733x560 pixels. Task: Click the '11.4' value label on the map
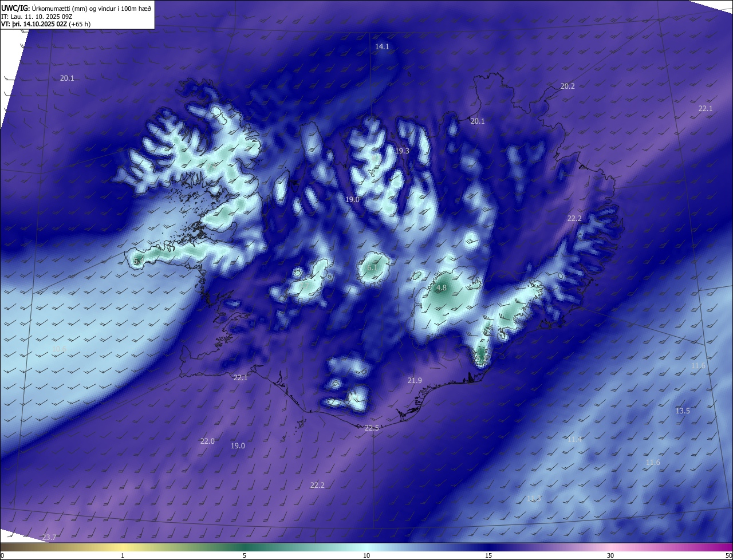pyautogui.click(x=574, y=440)
